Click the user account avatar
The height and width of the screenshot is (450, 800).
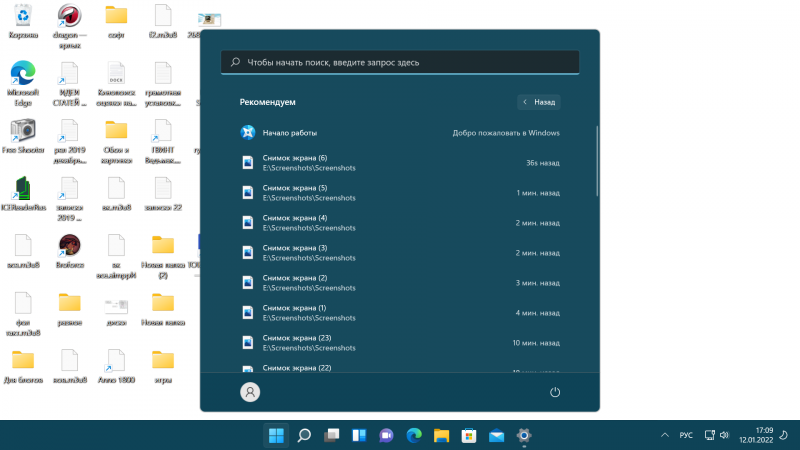(250, 392)
